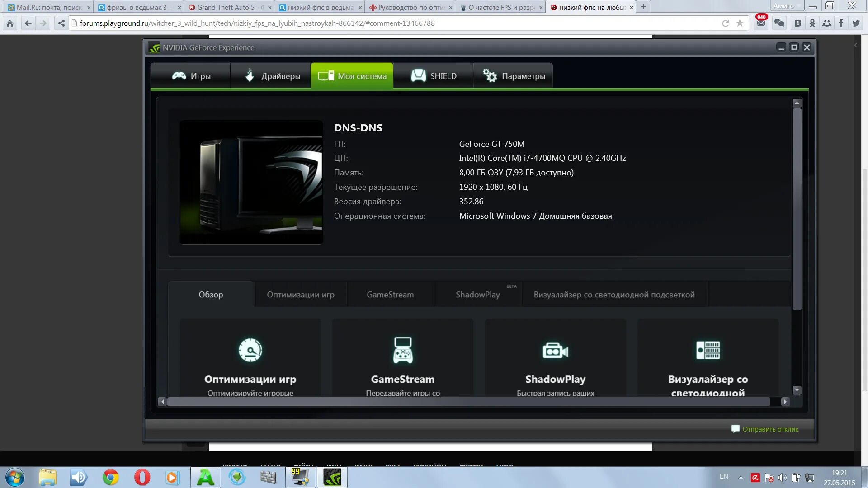Select the SHIELD menu item
The width and height of the screenshot is (868, 488).
point(434,75)
